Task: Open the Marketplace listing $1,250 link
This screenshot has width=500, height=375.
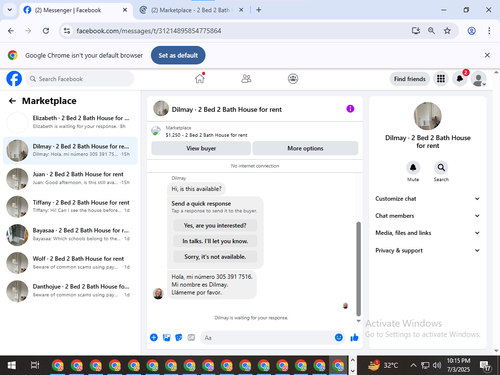Action: pyautogui.click(x=206, y=135)
